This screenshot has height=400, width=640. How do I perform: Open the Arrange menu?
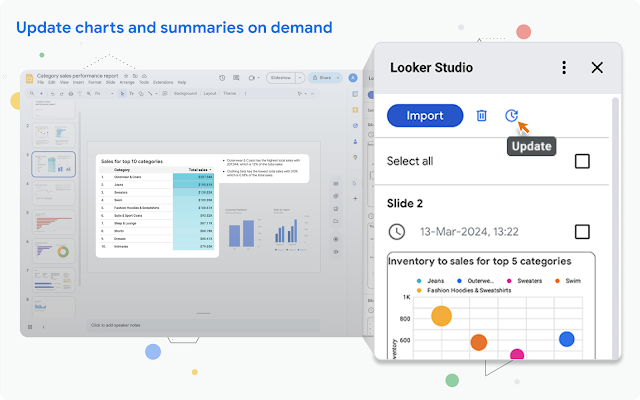tap(127, 82)
